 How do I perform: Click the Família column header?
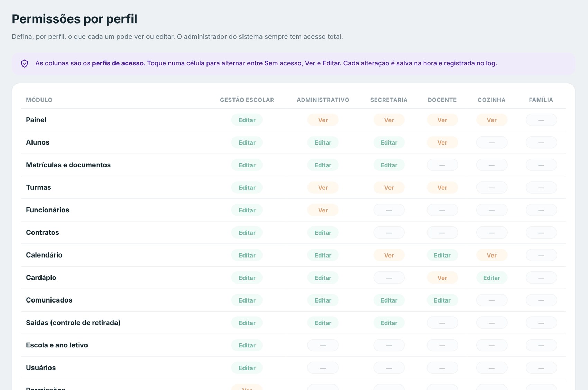coord(541,100)
